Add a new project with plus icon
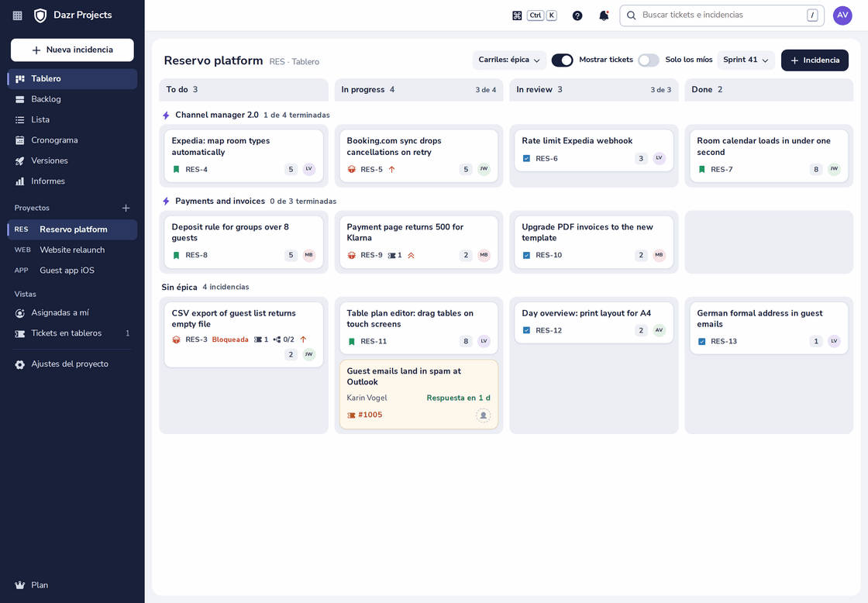This screenshot has width=868, height=603. [x=126, y=208]
